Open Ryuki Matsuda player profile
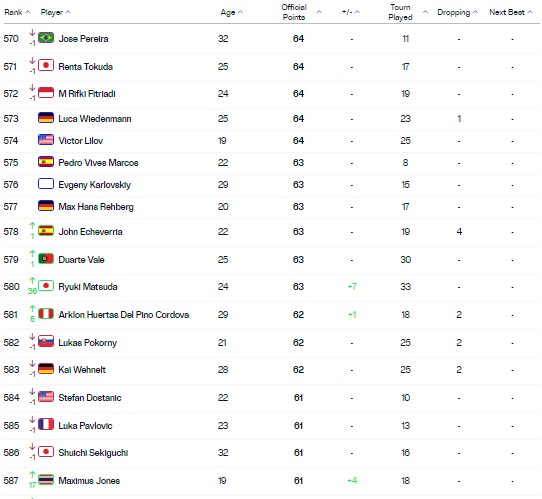The width and height of the screenshot is (542, 499). pos(88,287)
